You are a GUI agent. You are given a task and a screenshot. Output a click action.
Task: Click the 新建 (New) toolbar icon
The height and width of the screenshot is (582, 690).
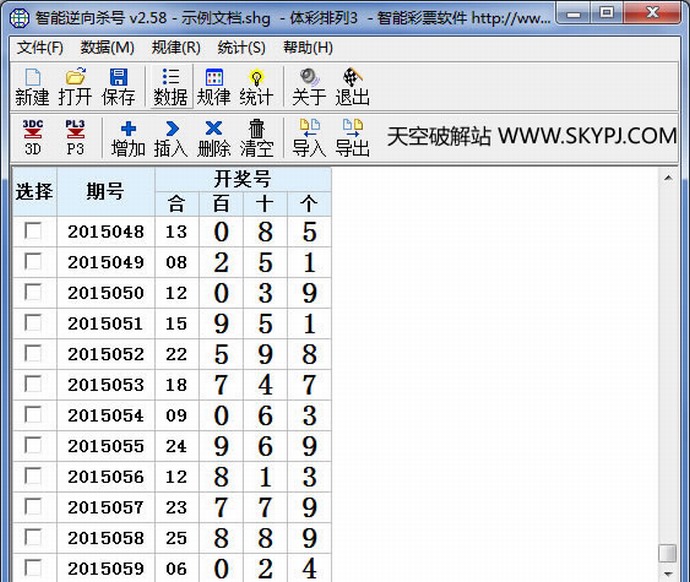pyautogui.click(x=32, y=86)
